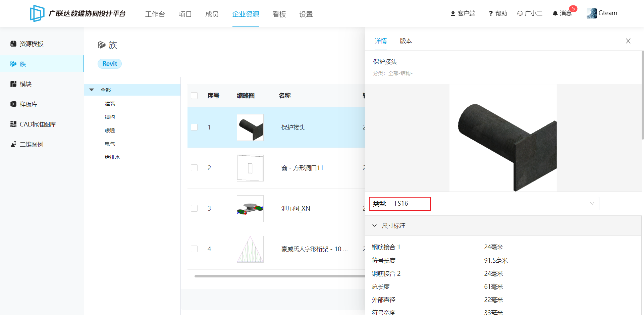The width and height of the screenshot is (644, 315).
Task: Select the 建筑 category in tree
Action: pos(110,104)
